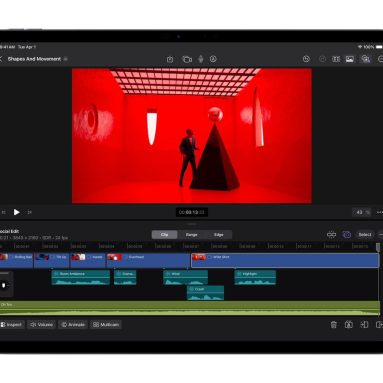383x383 pixels.
Task: Select the green music track clip
Action: coord(190,308)
